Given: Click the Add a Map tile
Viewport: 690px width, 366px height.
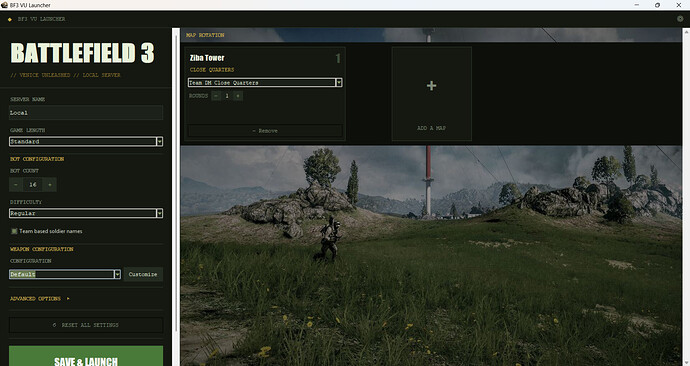Looking at the screenshot, I should tap(432, 94).
